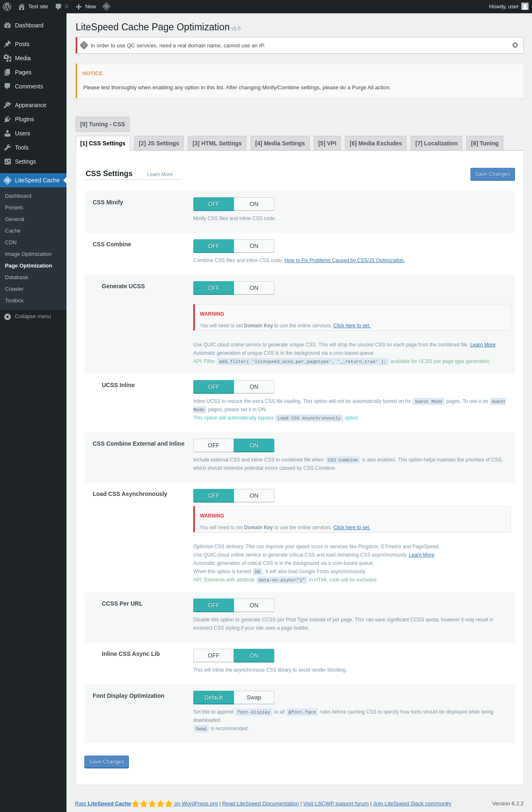Open the New content menu in admin bar

[x=86, y=7]
